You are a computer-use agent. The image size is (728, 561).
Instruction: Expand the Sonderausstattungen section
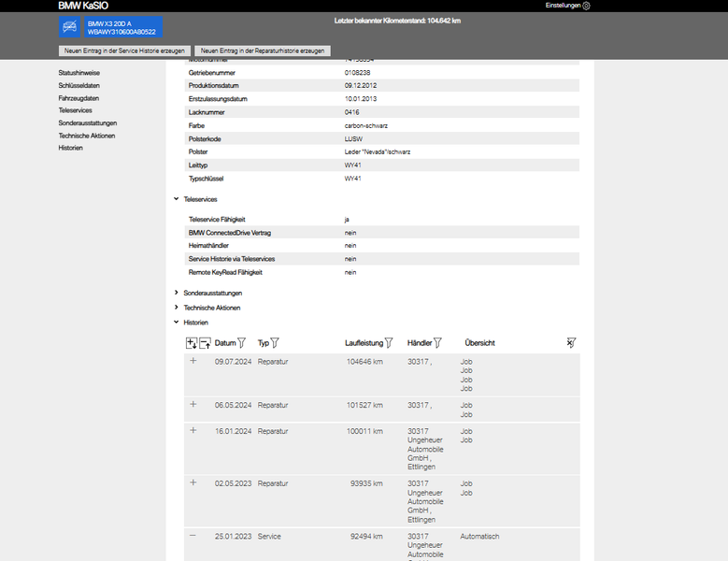tap(177, 293)
